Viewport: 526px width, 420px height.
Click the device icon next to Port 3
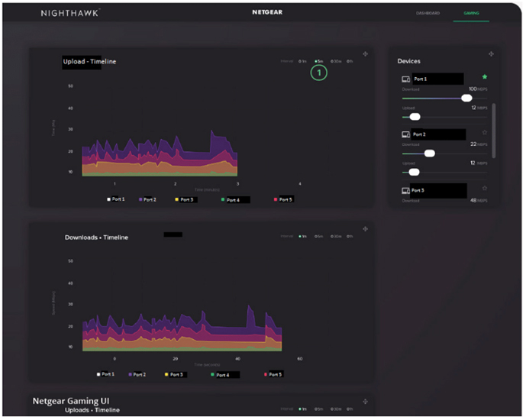click(x=406, y=191)
